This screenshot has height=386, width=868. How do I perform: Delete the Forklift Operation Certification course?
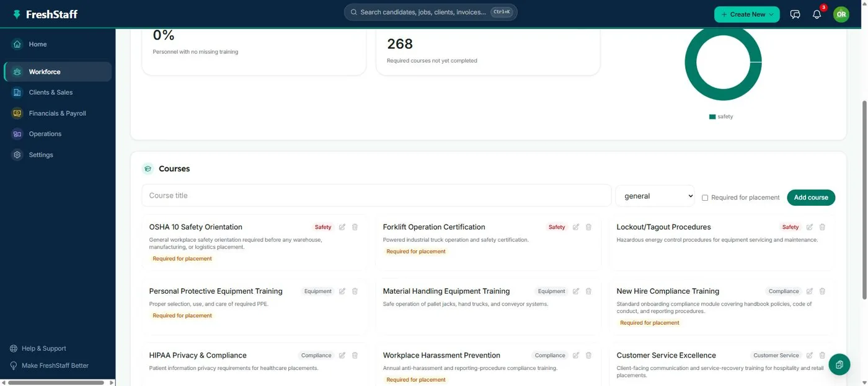tap(588, 227)
